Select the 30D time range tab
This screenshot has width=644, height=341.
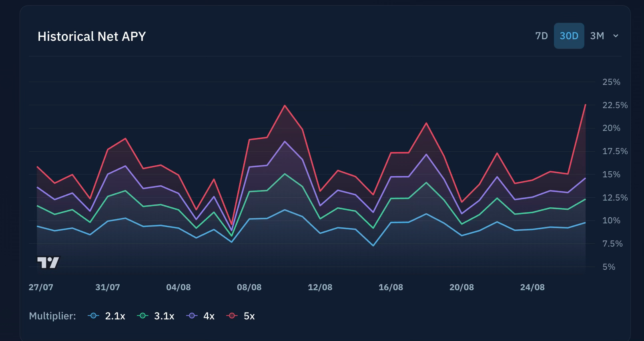tap(569, 36)
